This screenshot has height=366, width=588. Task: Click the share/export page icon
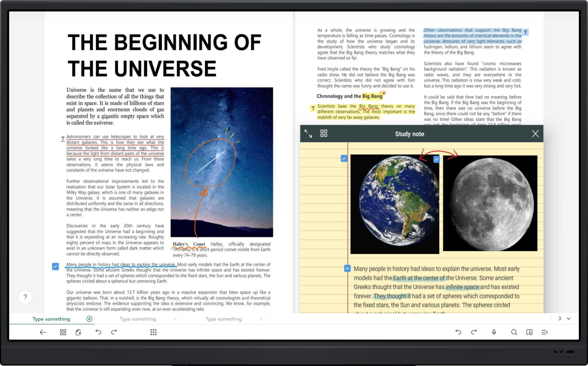78,332
